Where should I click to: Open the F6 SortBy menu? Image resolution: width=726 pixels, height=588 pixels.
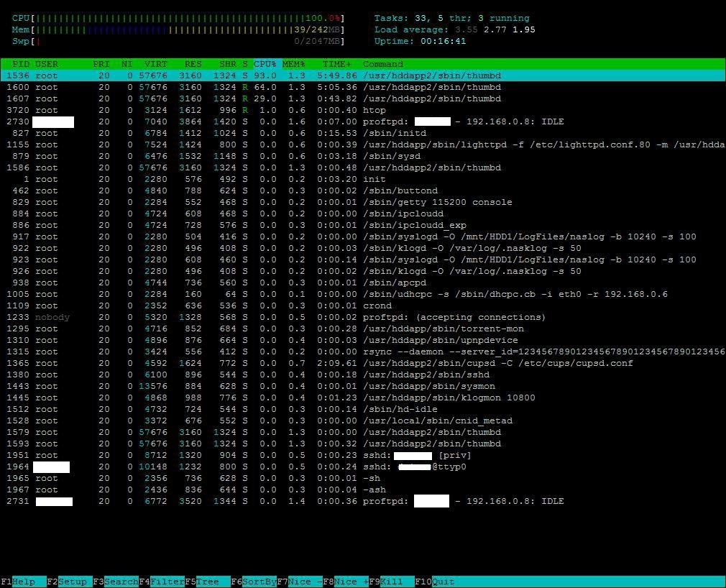click(254, 582)
